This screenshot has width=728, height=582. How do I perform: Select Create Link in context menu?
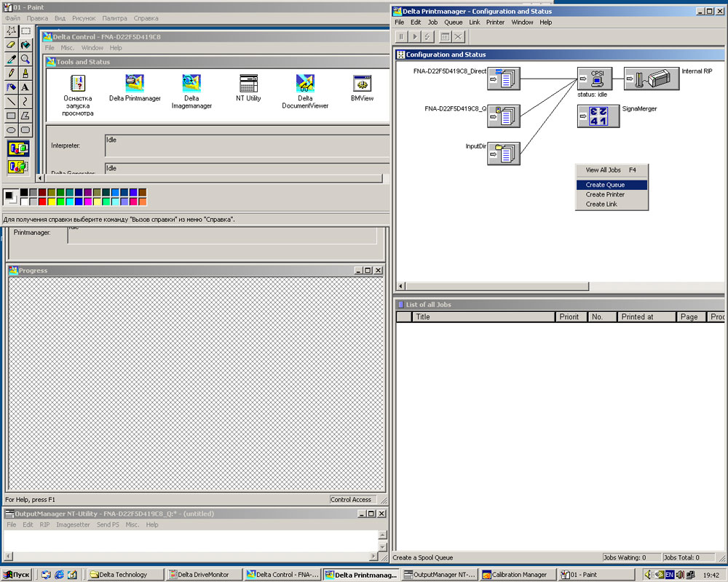(x=601, y=204)
